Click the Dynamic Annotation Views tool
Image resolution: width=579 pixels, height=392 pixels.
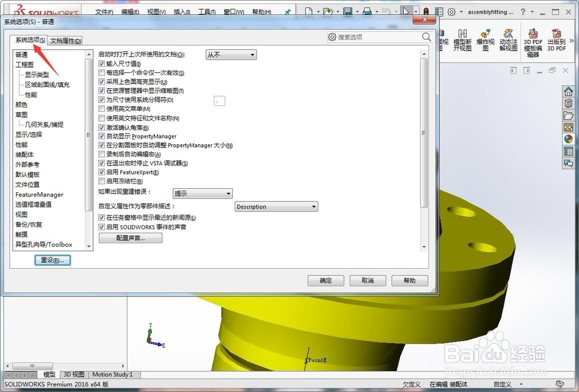508,40
